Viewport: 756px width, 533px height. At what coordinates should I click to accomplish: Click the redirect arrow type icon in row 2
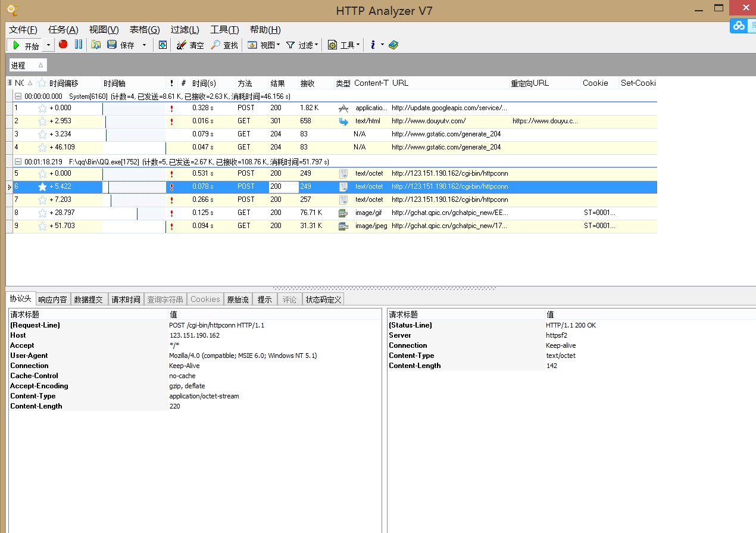343,121
